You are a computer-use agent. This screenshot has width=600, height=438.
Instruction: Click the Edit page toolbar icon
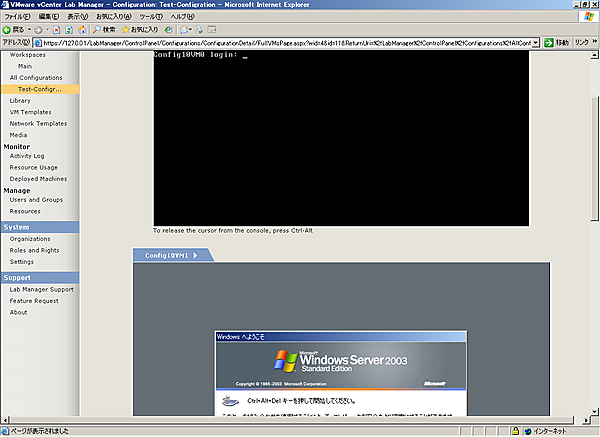pos(212,29)
